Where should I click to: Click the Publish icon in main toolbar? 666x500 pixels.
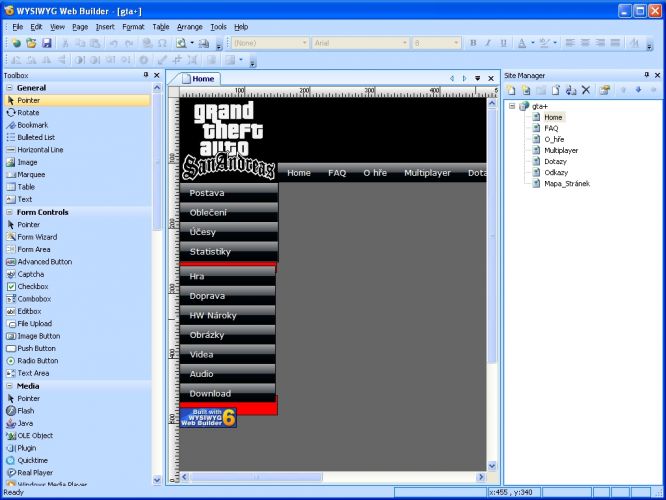coord(204,43)
